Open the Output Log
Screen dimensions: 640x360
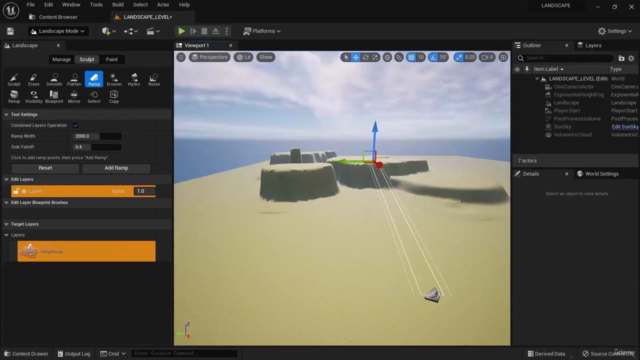[74, 354]
